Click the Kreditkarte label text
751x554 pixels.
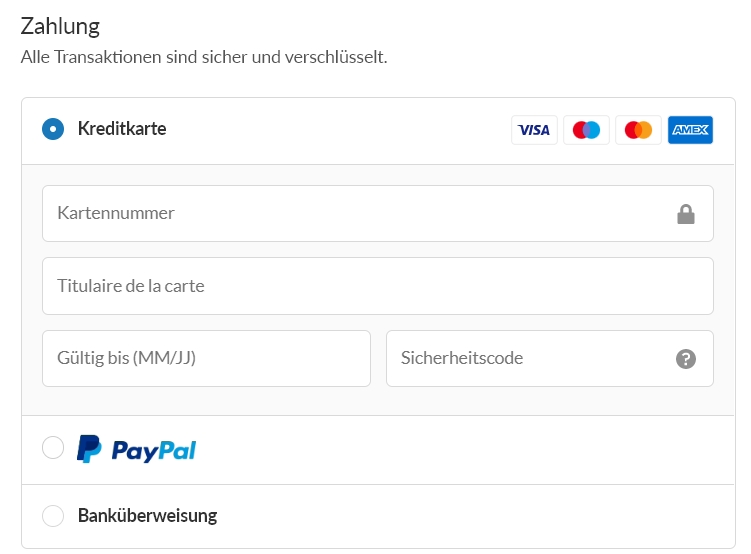122,129
